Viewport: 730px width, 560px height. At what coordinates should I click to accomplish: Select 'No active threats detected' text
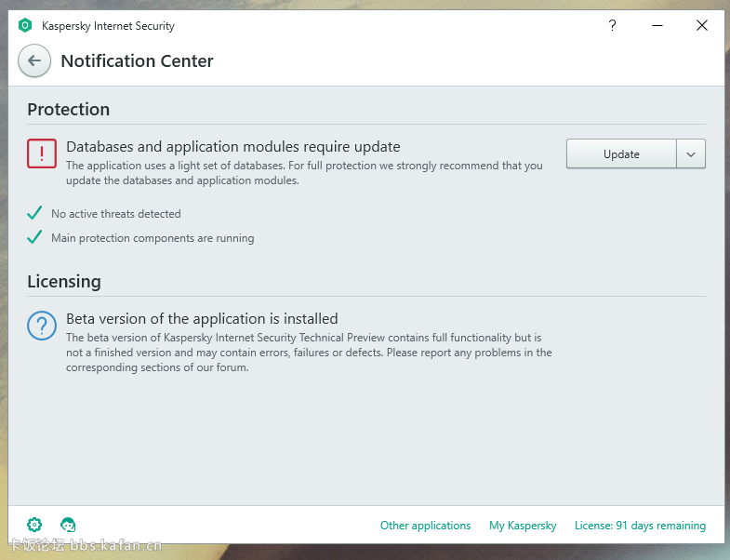pos(116,214)
